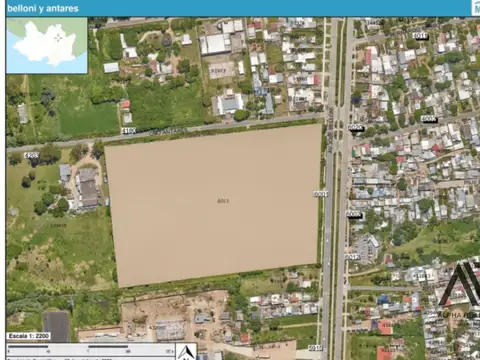Click the door number label 6020
This screenshot has height=360, width=480.
click(355, 127)
